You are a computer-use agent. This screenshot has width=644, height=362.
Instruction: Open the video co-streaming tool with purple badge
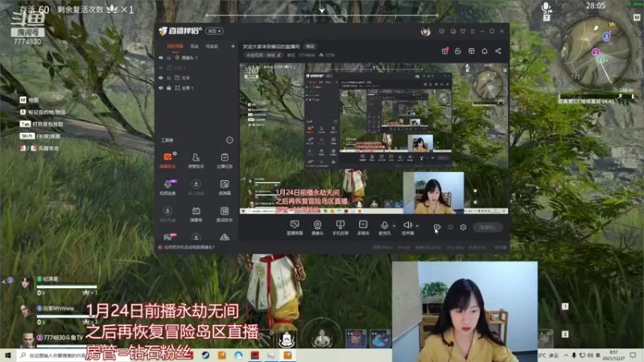click(x=167, y=187)
